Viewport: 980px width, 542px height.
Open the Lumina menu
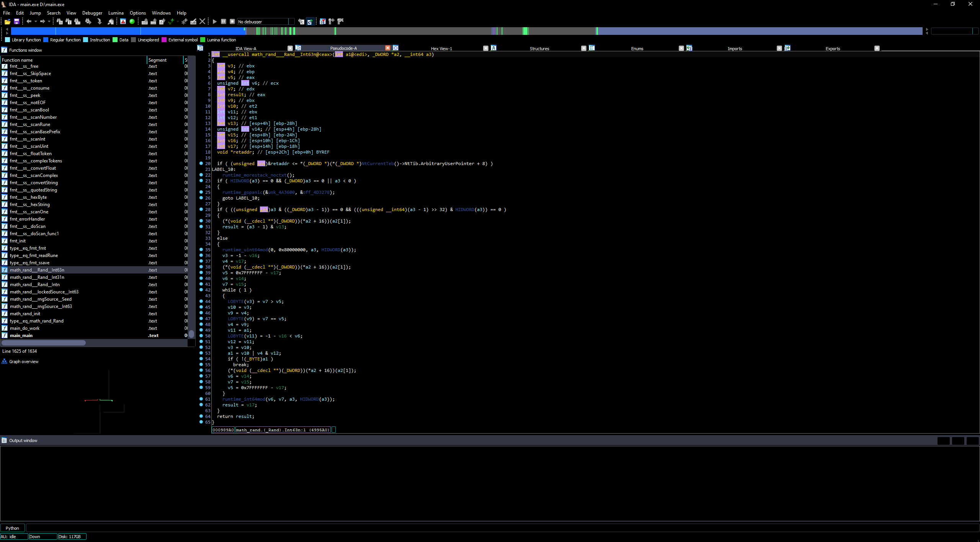point(116,13)
